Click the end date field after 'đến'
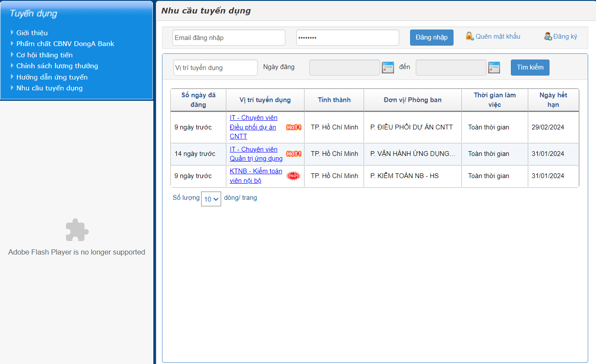Image resolution: width=596 pixels, height=364 pixels. click(x=451, y=67)
